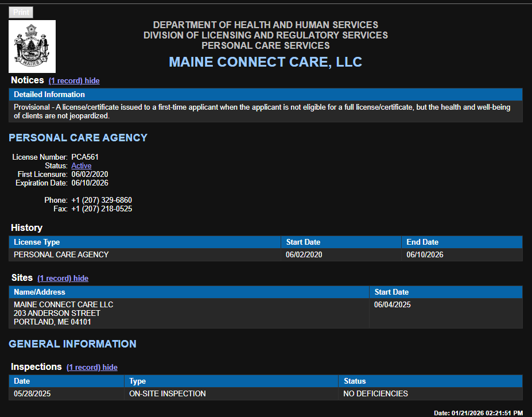
Task: Click the Name/Address column header
Action: tap(39, 292)
